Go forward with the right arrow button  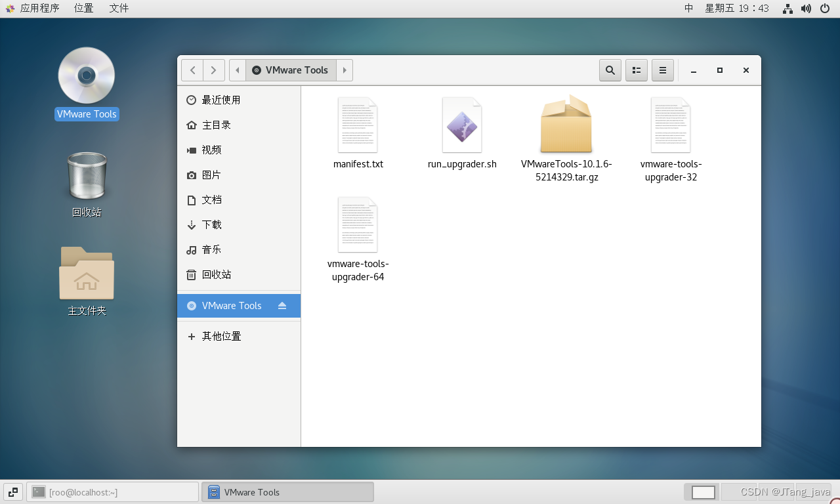214,70
